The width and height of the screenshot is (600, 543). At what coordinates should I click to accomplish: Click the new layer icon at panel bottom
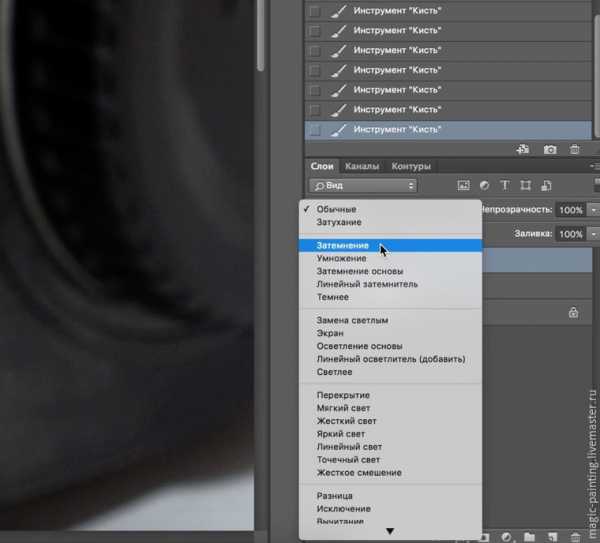pos(552,537)
